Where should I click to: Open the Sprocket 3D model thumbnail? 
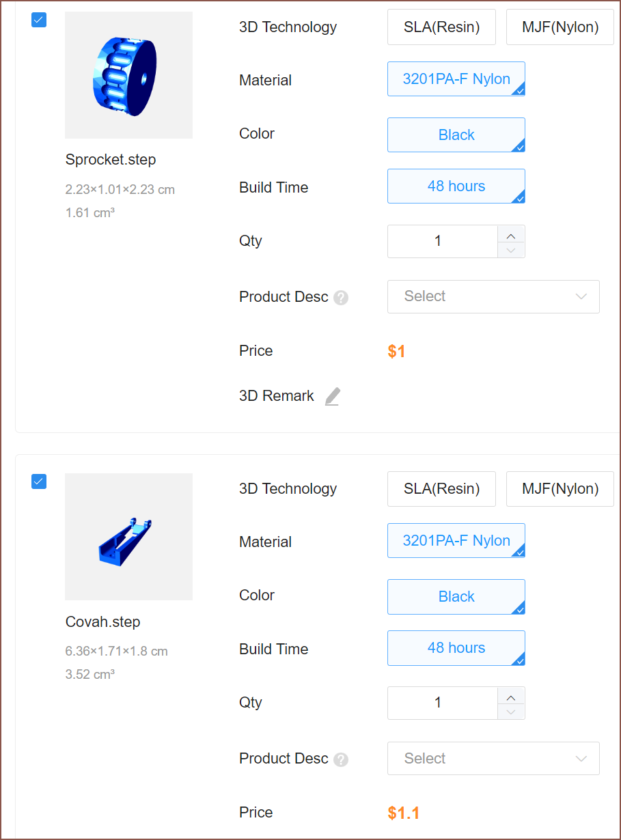pyautogui.click(x=128, y=75)
